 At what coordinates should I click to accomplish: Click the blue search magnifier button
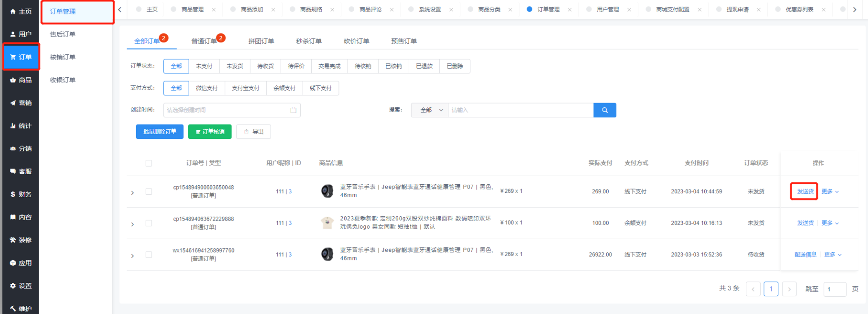point(604,110)
